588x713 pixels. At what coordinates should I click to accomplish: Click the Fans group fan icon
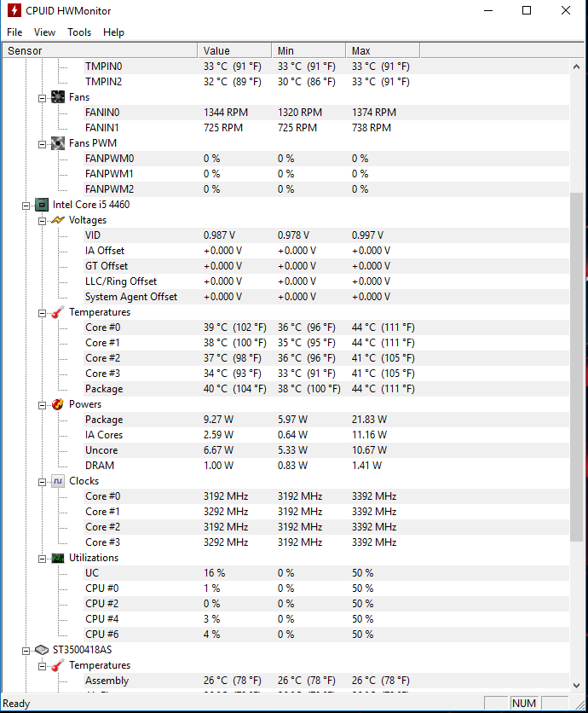tap(58, 97)
